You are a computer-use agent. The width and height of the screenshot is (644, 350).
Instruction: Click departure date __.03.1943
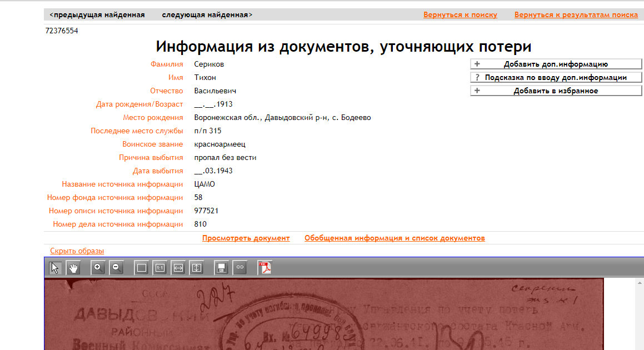[x=213, y=171]
